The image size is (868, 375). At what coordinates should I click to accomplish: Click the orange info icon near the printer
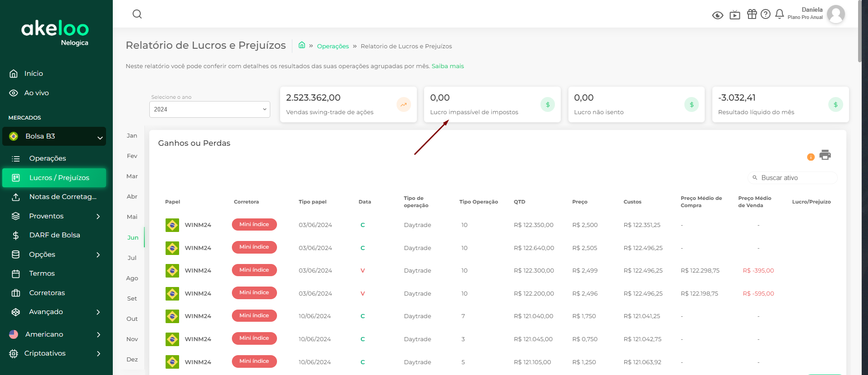(811, 157)
